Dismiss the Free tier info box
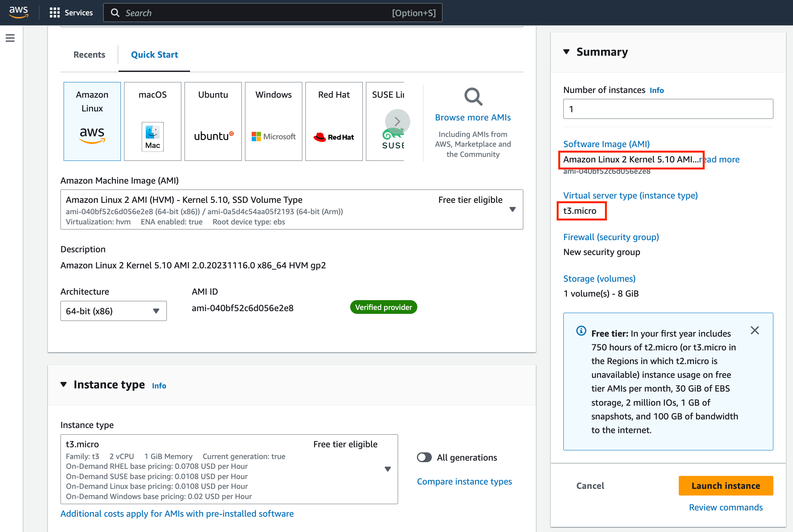 coord(755,330)
